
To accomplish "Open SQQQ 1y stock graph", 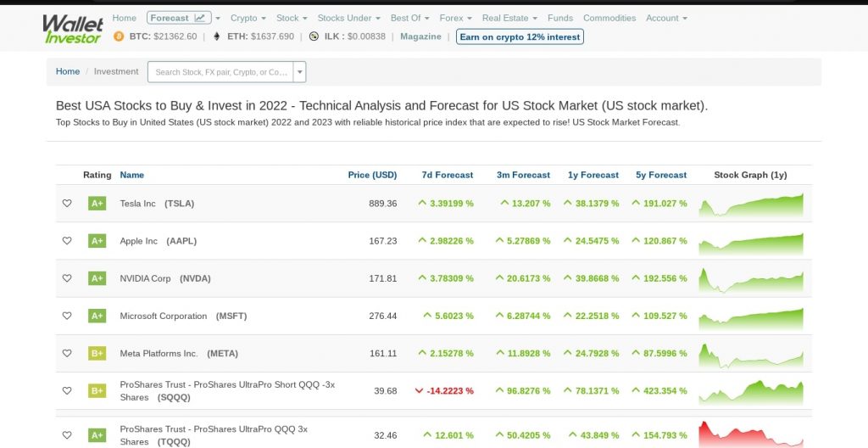I will pos(751,393).
